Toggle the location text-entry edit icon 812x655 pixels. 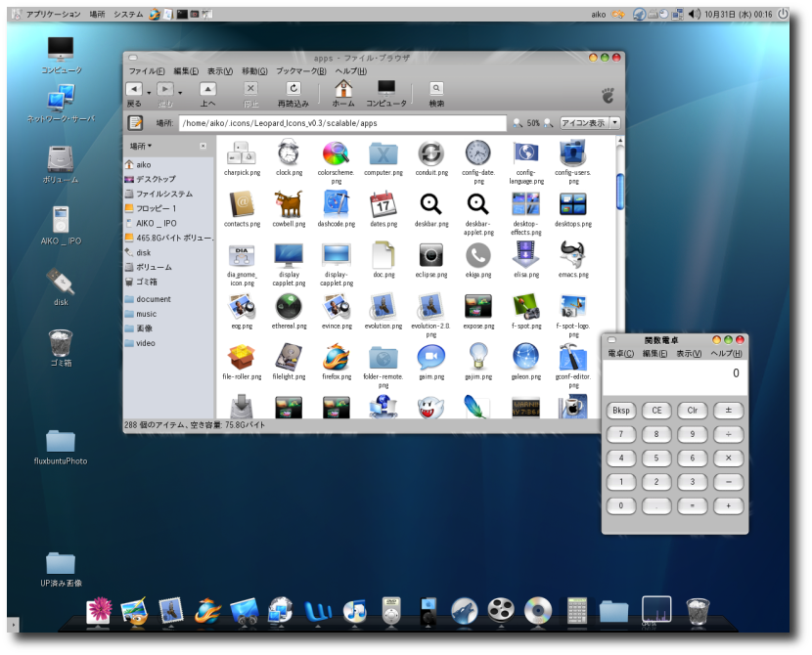coord(136,123)
